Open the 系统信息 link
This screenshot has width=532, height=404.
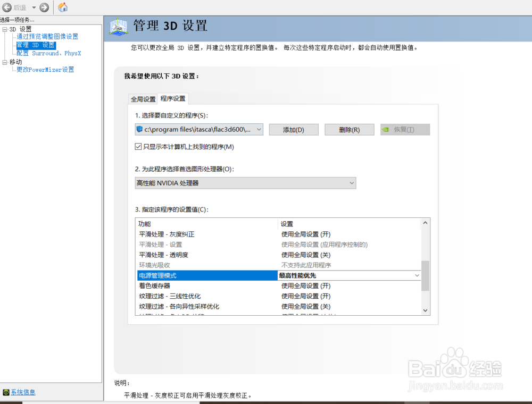point(23,392)
